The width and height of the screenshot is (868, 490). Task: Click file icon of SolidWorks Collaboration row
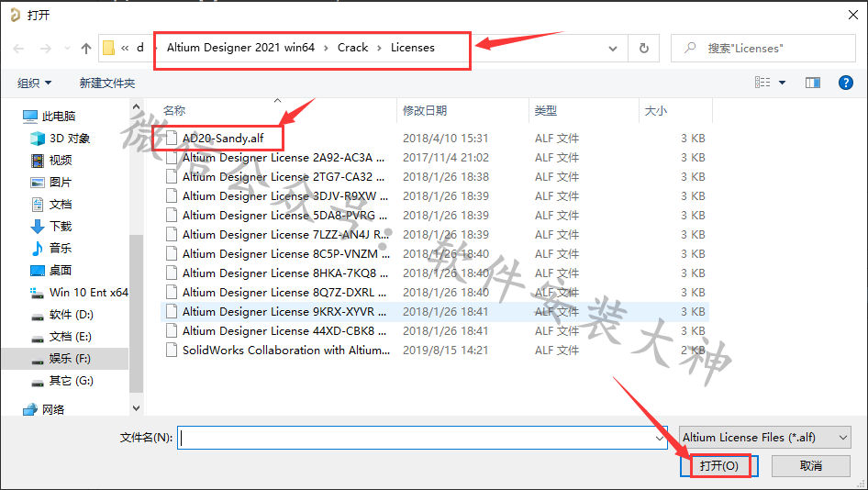coord(172,351)
